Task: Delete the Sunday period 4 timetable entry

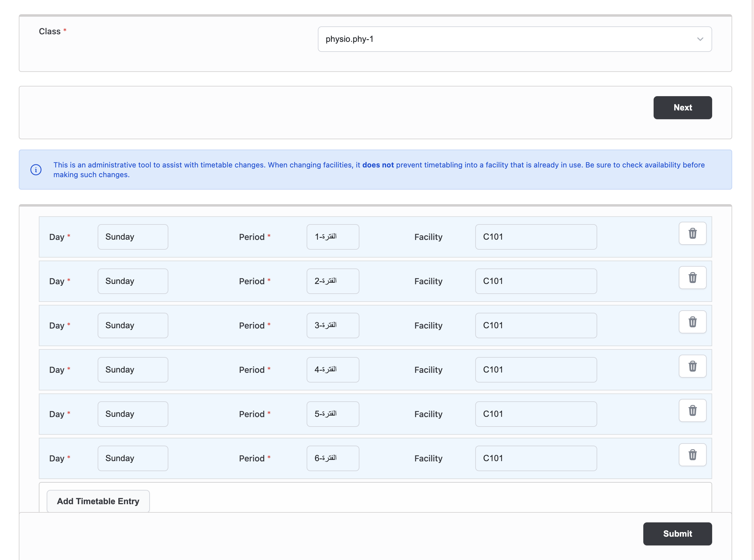Action: coord(692,366)
